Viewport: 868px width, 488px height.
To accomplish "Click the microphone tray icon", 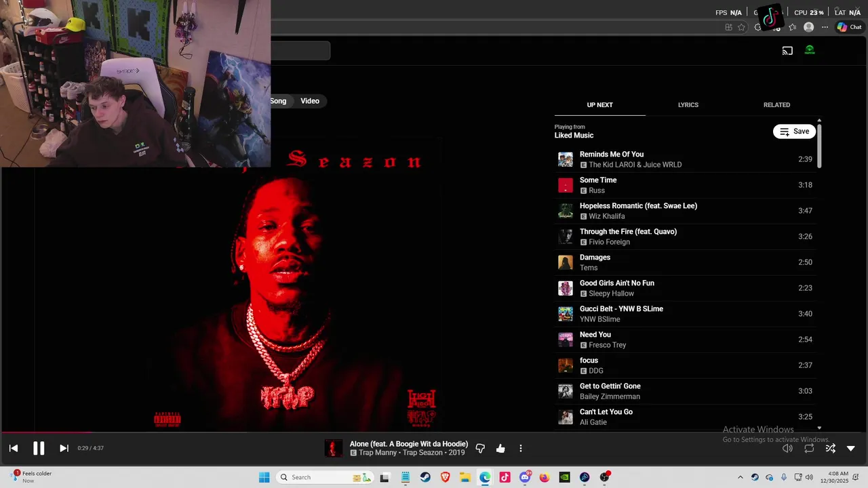I will [784, 477].
